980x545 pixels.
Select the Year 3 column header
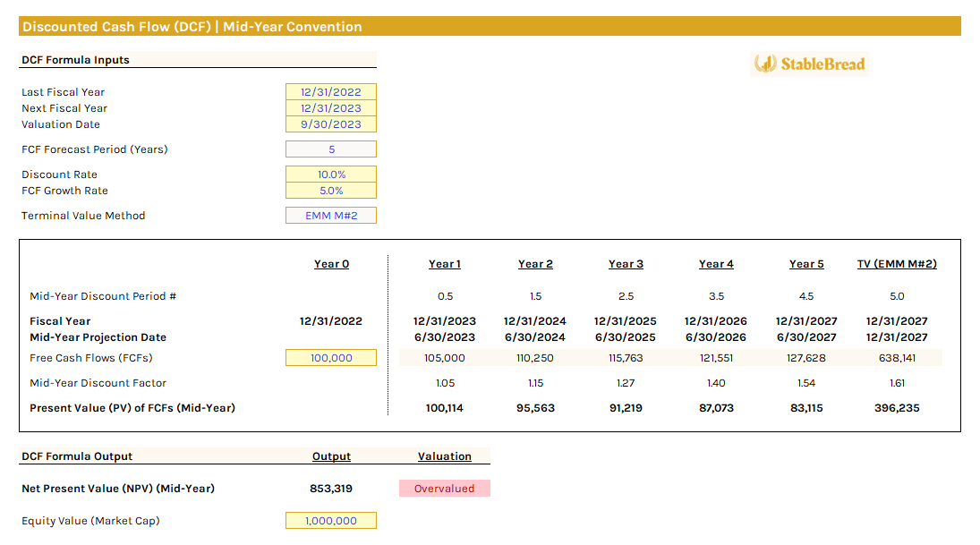[x=626, y=263]
